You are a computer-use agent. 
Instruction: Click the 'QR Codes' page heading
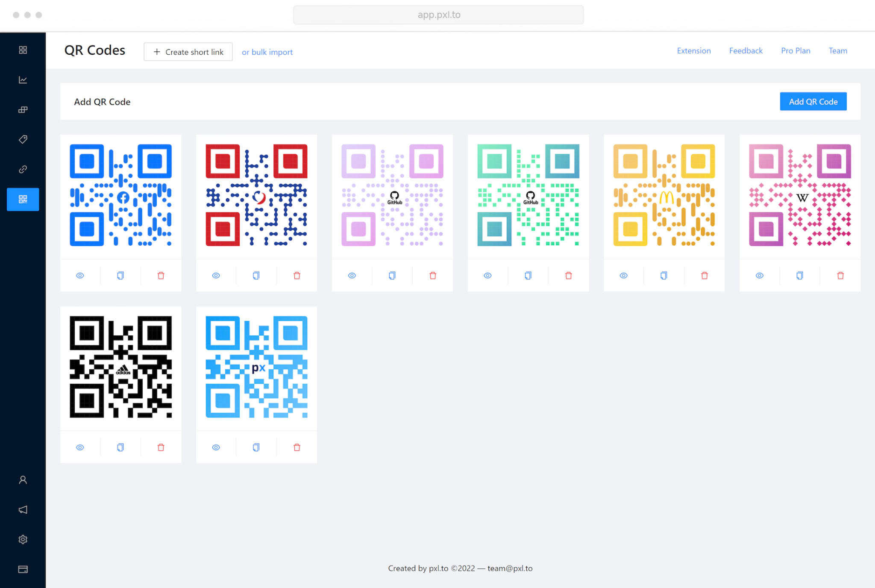click(x=95, y=50)
